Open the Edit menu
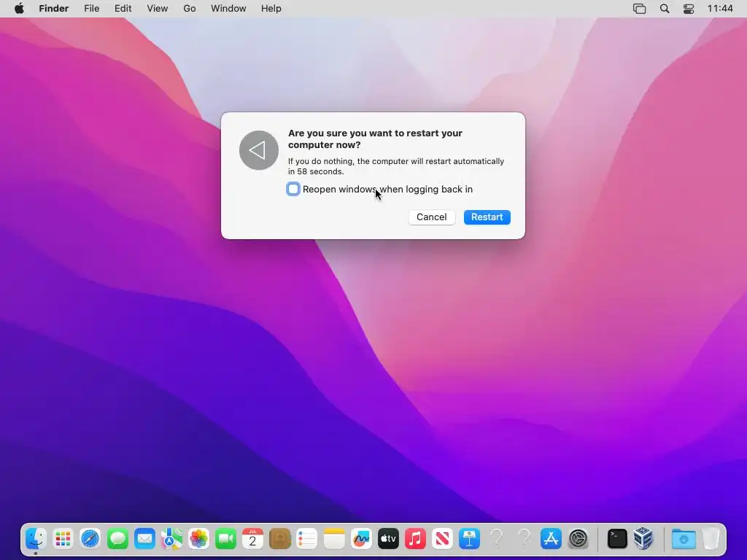This screenshot has height=560, width=747. [x=123, y=9]
